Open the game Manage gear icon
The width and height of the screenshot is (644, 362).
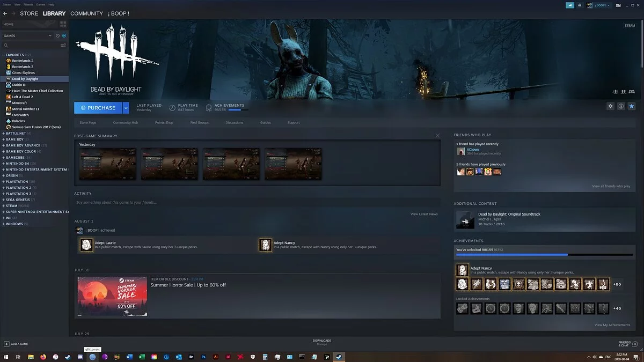coord(610,106)
